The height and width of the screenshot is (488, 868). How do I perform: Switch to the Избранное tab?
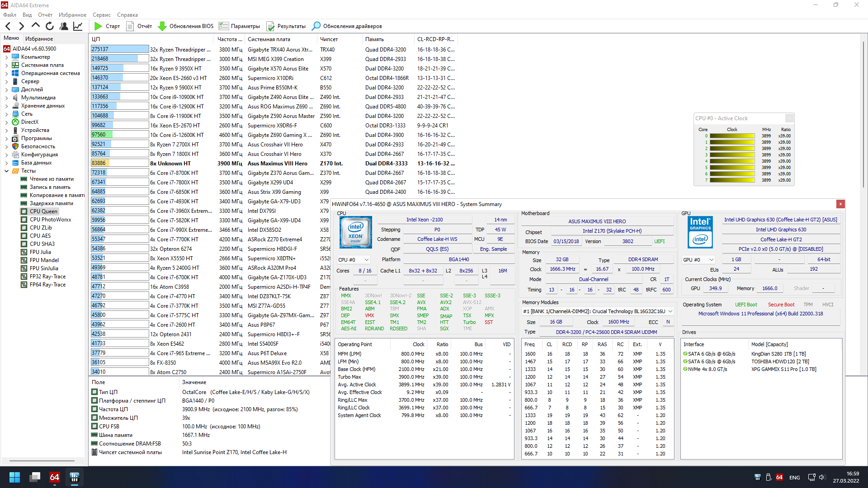click(x=39, y=39)
